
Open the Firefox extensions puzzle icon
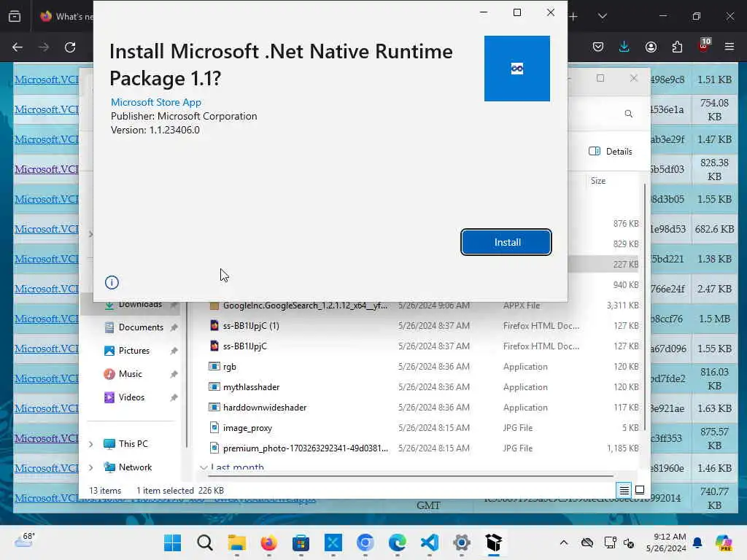pyautogui.click(x=677, y=47)
